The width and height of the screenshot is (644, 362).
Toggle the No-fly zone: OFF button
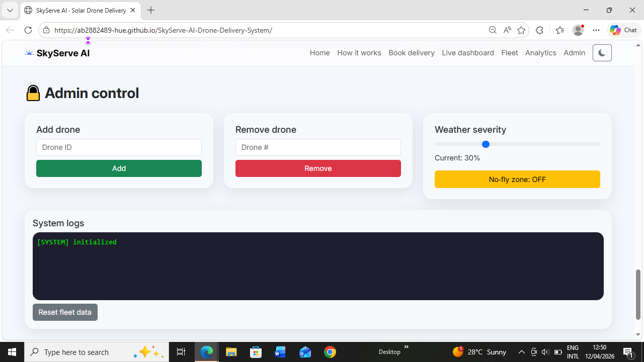[517, 179]
